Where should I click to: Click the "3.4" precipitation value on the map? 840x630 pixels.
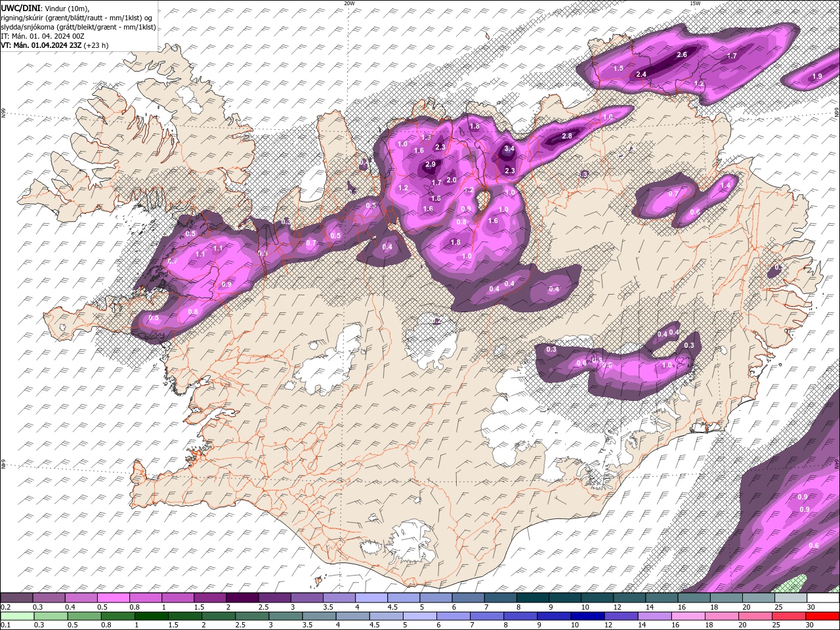click(x=509, y=149)
